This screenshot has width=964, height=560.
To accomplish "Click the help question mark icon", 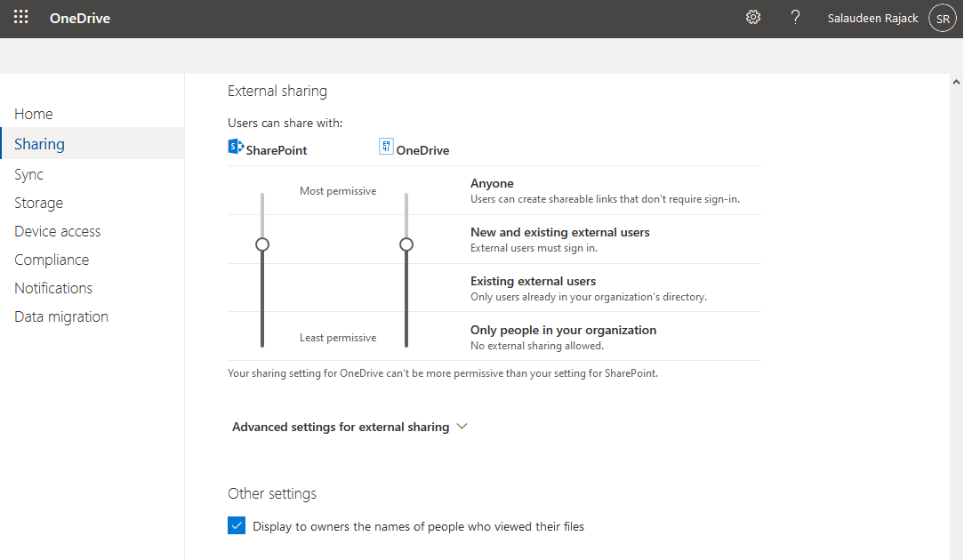I will (795, 17).
